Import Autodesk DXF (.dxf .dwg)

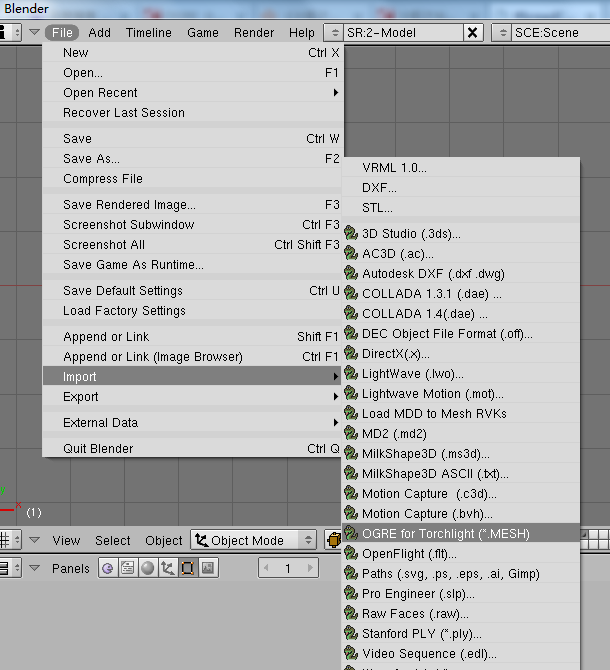[x=461, y=273]
